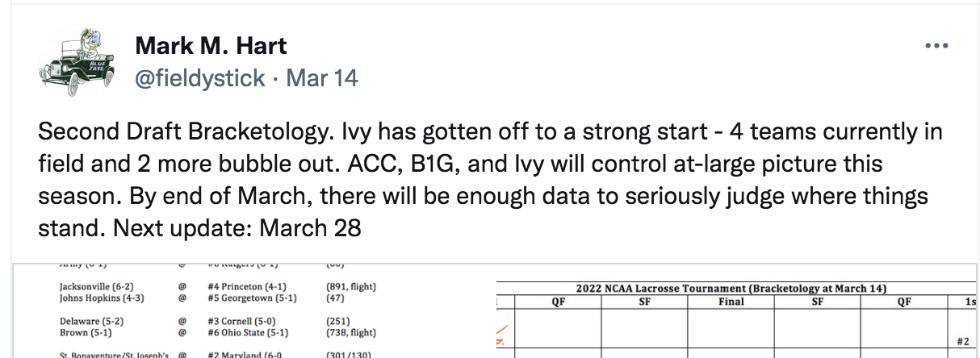Click the @fieldystick handle
The width and height of the screenshot is (980, 358).
(x=199, y=77)
